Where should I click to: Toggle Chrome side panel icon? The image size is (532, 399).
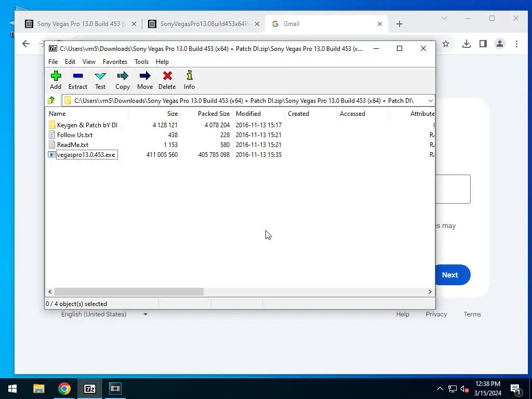tap(483, 44)
